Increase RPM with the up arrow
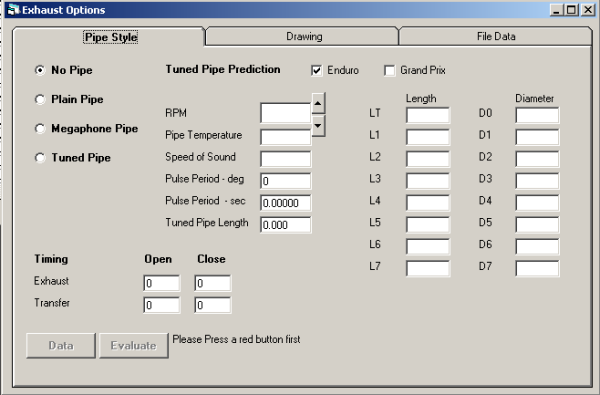 click(318, 103)
